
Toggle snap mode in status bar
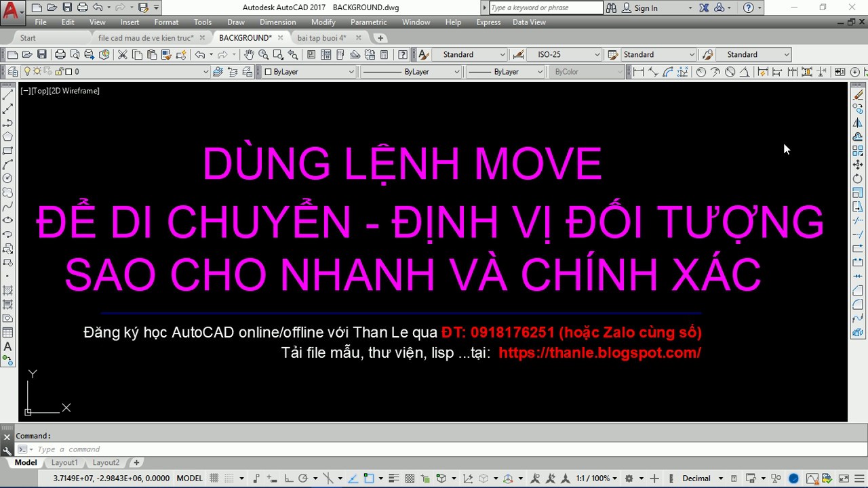pos(229,478)
